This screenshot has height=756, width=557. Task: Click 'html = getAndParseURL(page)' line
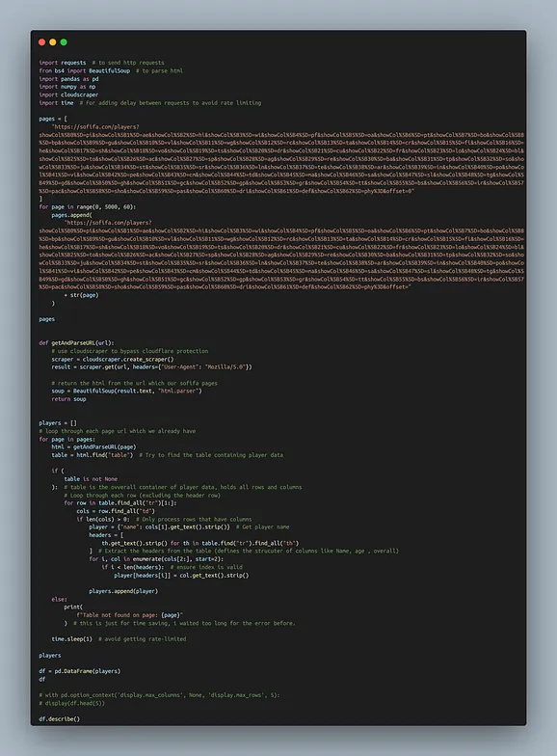tap(94, 447)
